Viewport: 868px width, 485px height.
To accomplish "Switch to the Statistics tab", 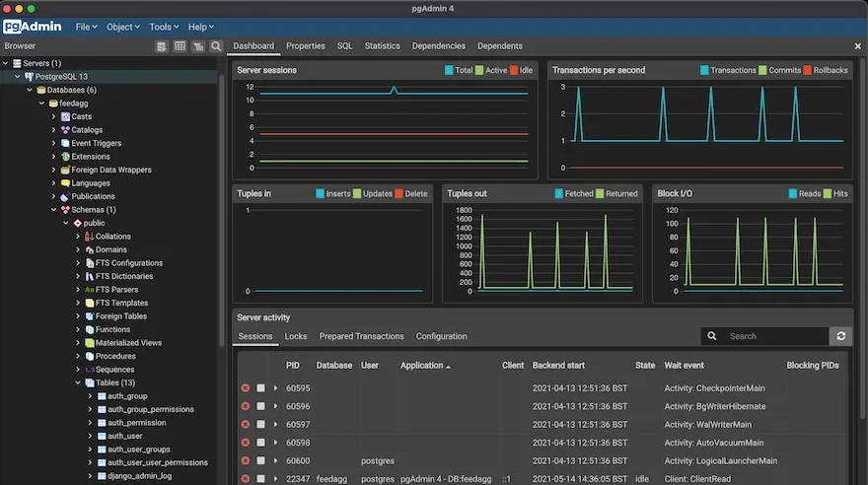I will 382,46.
